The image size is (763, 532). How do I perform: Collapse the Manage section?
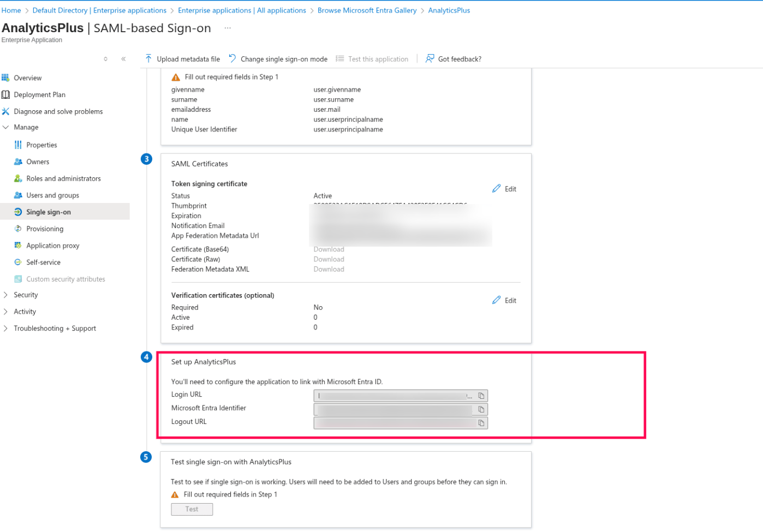coord(6,127)
